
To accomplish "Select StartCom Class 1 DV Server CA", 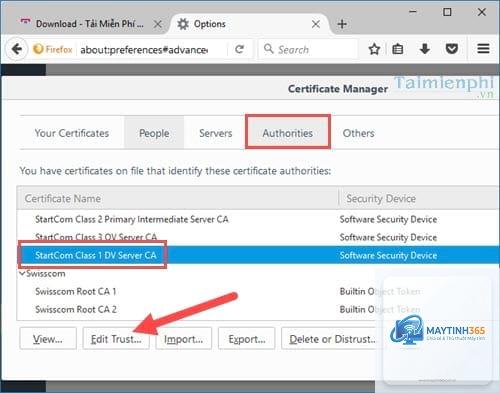I will (96, 255).
